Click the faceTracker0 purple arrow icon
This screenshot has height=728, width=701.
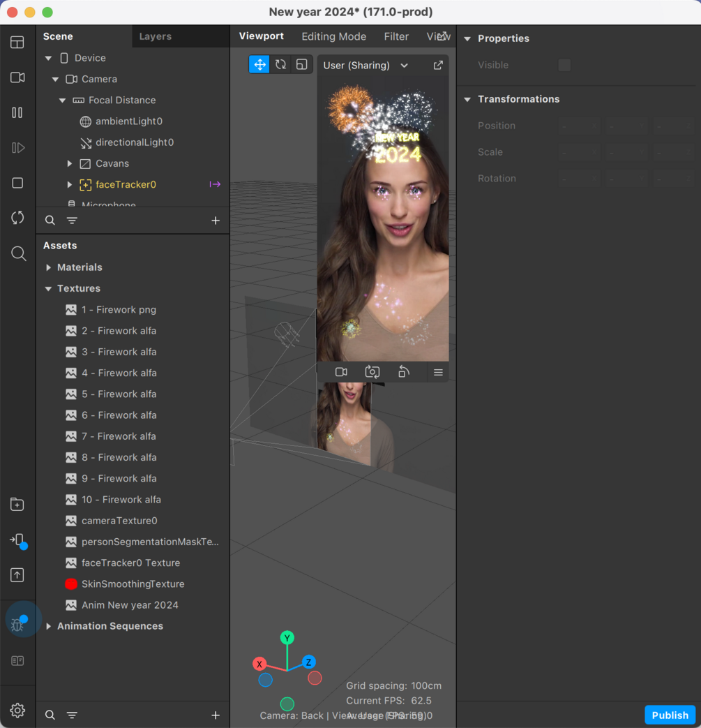click(x=215, y=184)
